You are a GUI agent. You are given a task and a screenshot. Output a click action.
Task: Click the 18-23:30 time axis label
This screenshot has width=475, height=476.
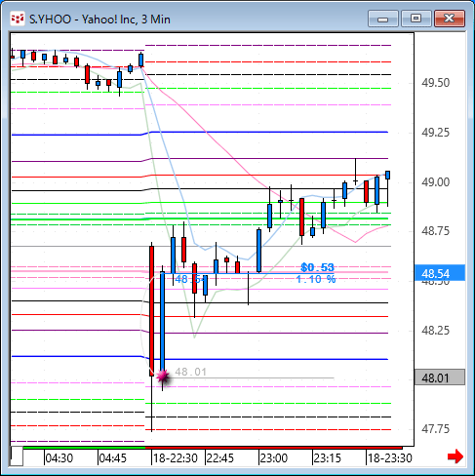(x=390, y=458)
